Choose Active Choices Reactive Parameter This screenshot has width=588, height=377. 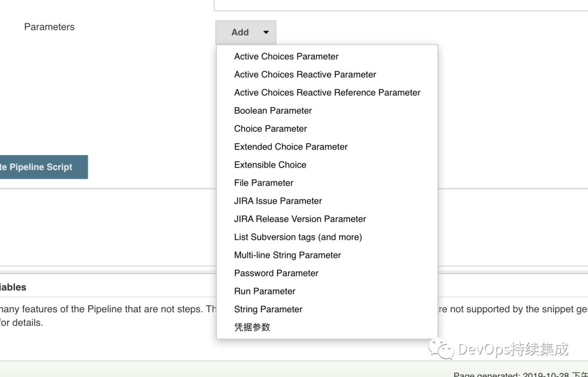305,75
